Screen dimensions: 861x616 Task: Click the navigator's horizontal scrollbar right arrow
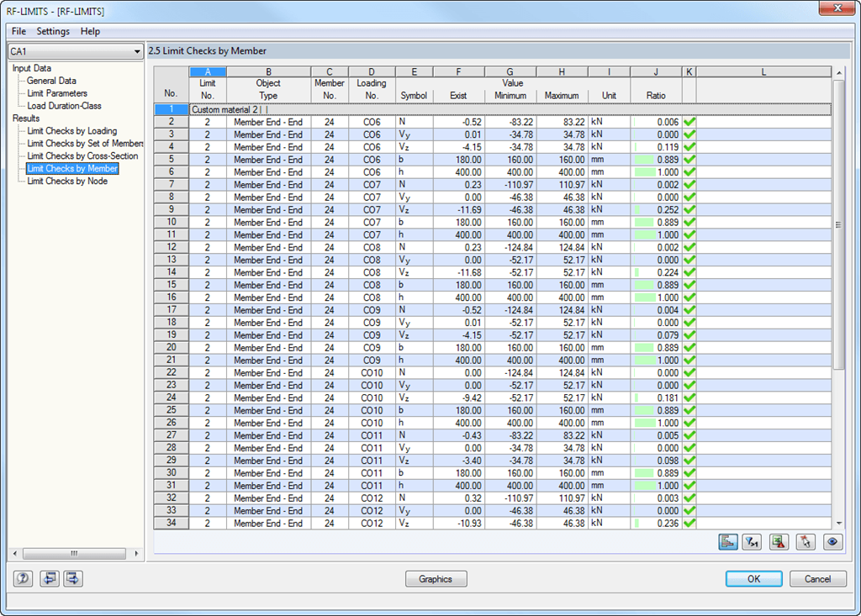136,554
